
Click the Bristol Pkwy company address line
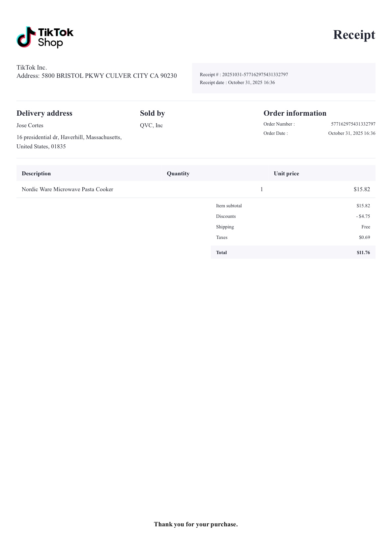coord(97,76)
